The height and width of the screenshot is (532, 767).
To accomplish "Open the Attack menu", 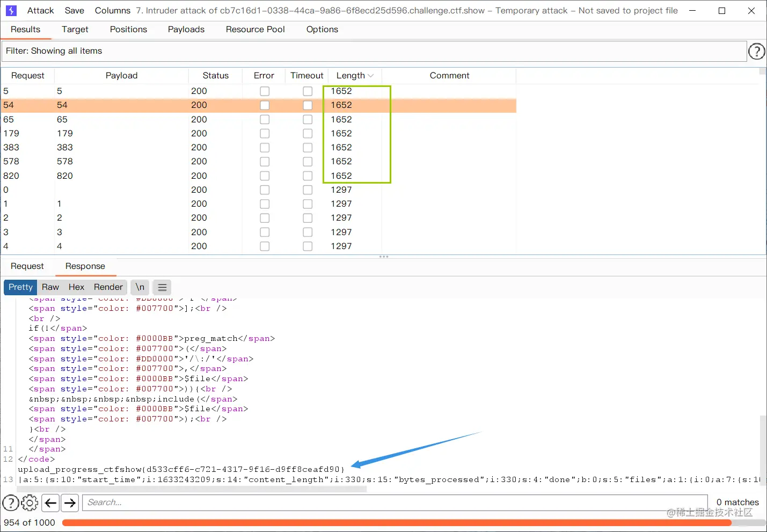I will tap(40, 11).
